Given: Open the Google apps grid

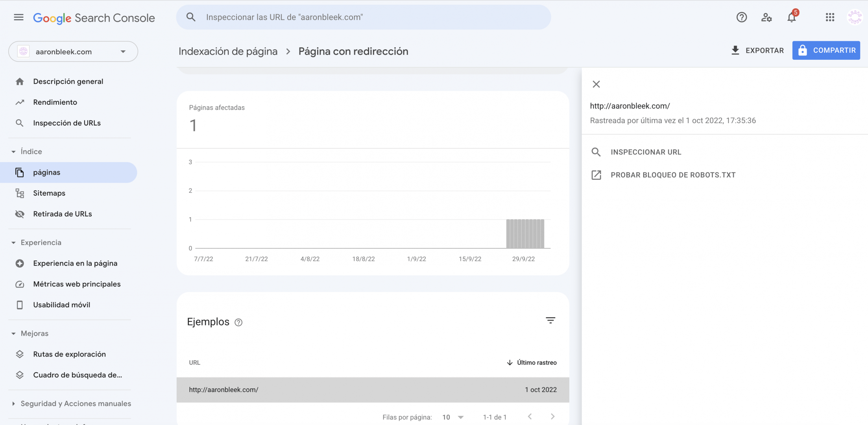Looking at the screenshot, I should click(830, 17).
